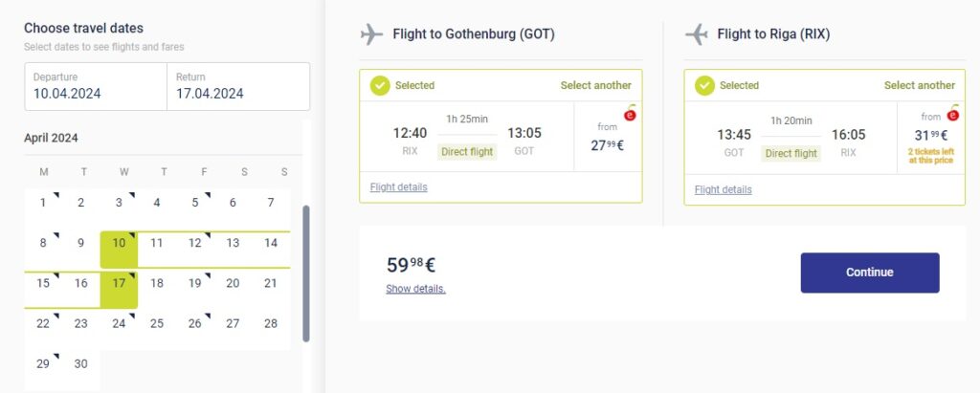Click the Departure date field
Screen dimensions: 980x393
(x=95, y=86)
